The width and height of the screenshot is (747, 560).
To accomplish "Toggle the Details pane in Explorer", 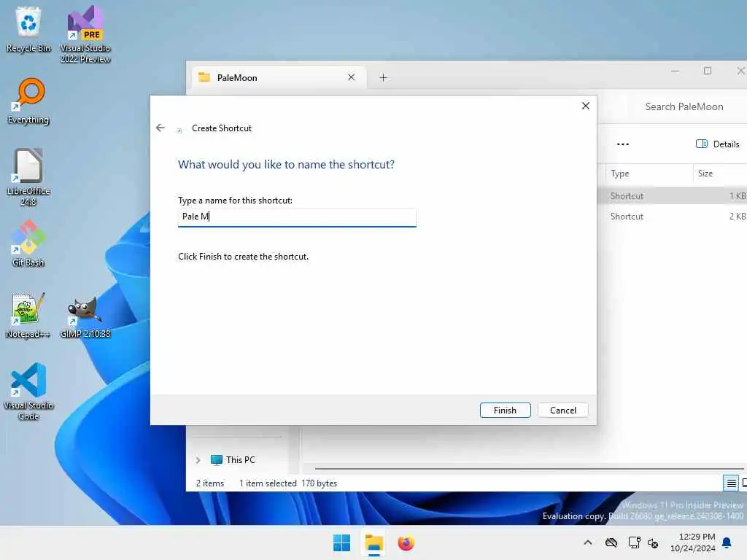I will click(x=718, y=144).
